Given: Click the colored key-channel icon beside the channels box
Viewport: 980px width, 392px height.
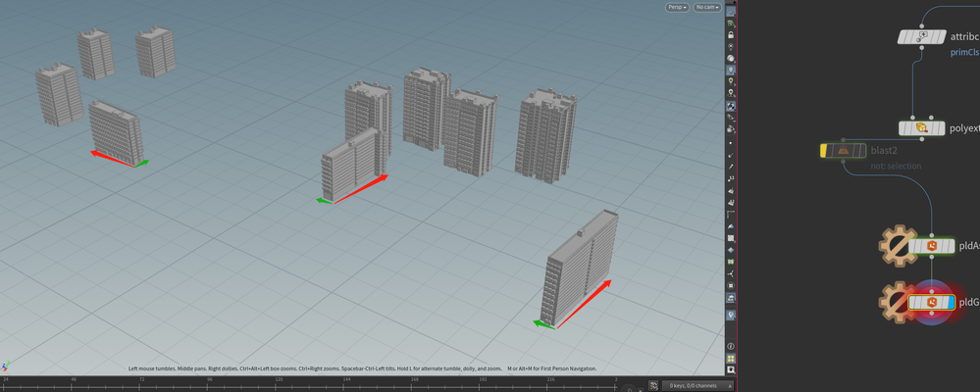Looking at the screenshot, I should (x=653, y=386).
